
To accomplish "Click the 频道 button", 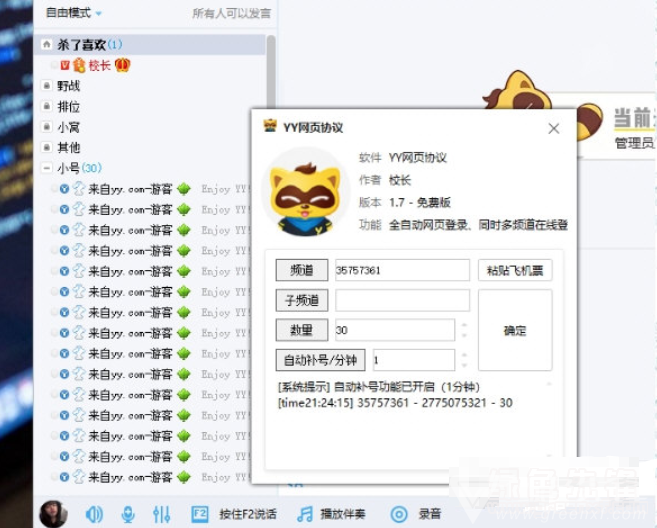I will 302,270.
